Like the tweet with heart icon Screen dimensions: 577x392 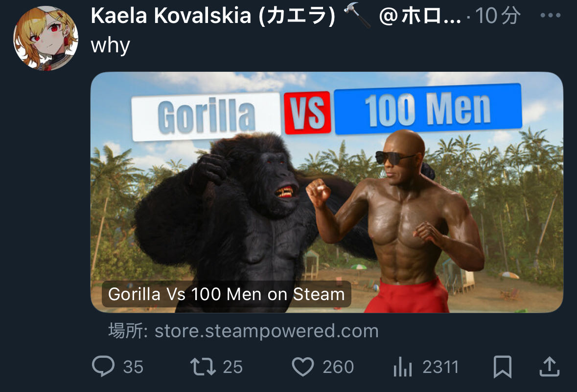click(x=302, y=367)
